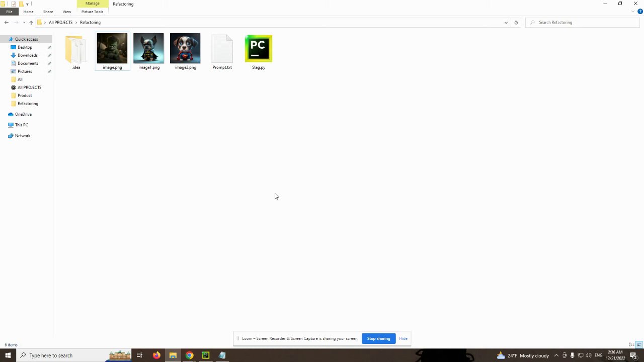Screen dimensions: 644x362
Task: Open recent locations dropdown arrow
Action: [24, 22]
